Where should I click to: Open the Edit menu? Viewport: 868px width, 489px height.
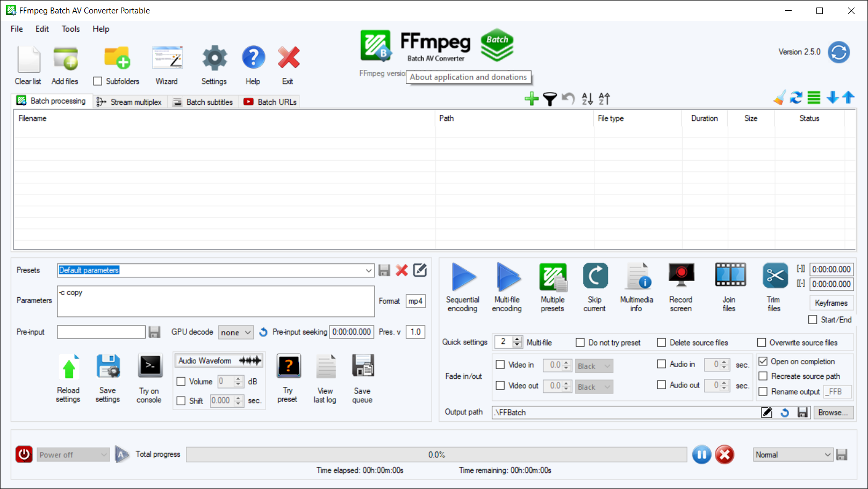click(x=42, y=29)
